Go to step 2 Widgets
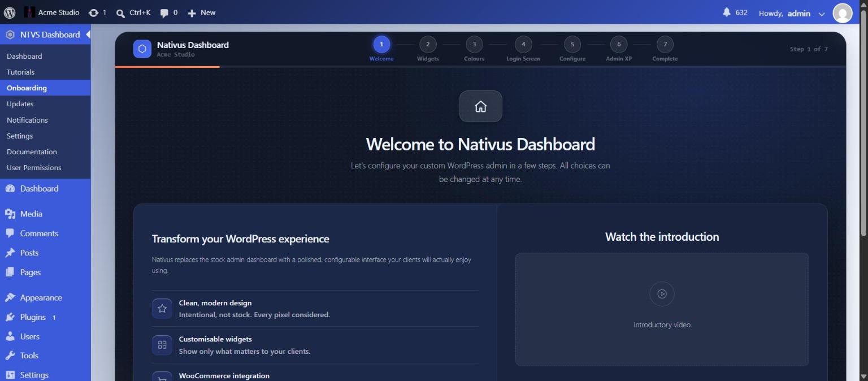This screenshot has height=381, width=868. coord(428,49)
